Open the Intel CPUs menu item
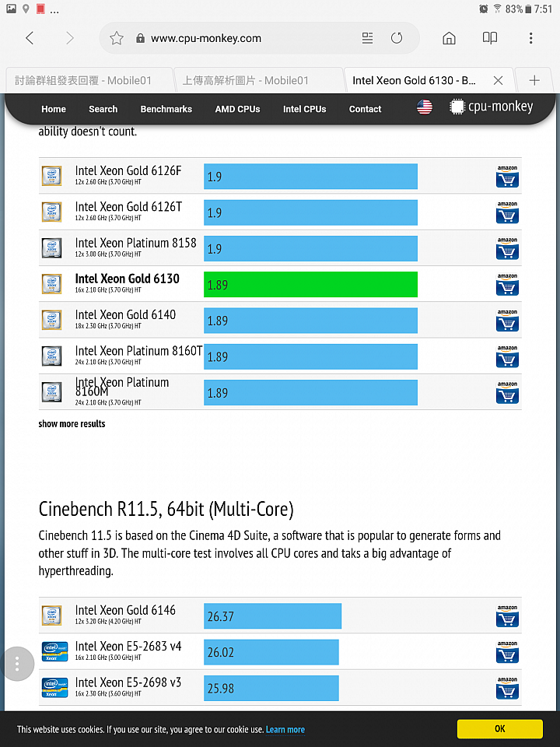Viewport: 560px width, 747px height. coord(304,109)
